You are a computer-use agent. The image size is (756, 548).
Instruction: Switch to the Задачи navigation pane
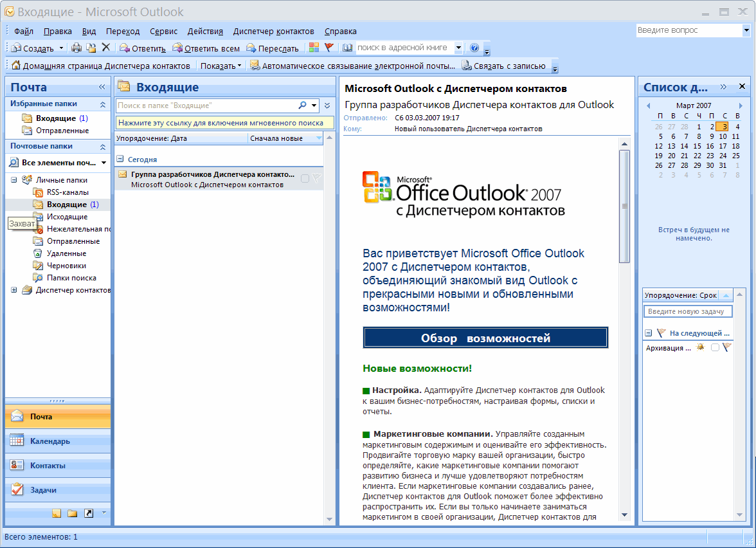(x=58, y=489)
